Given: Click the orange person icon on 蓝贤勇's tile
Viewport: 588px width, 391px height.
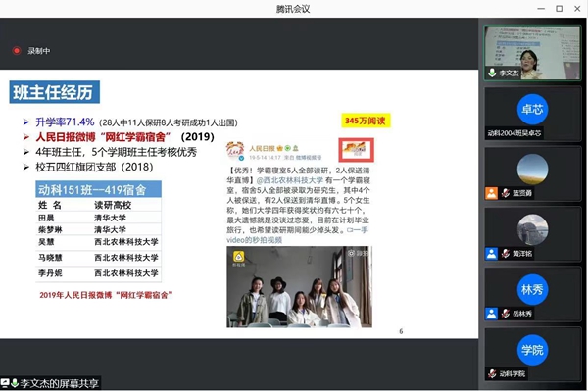Looking at the screenshot, I should coord(491,193).
